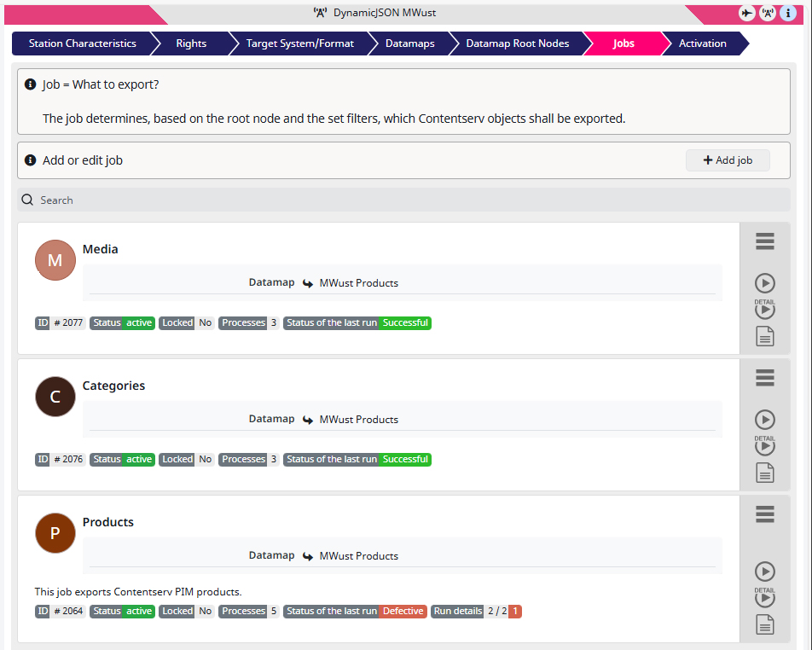Focus the Search input field

(404, 200)
